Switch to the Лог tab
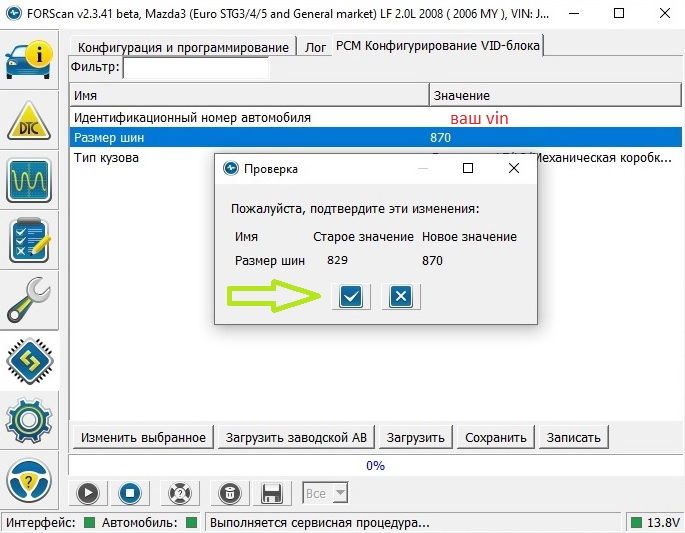 (x=315, y=47)
